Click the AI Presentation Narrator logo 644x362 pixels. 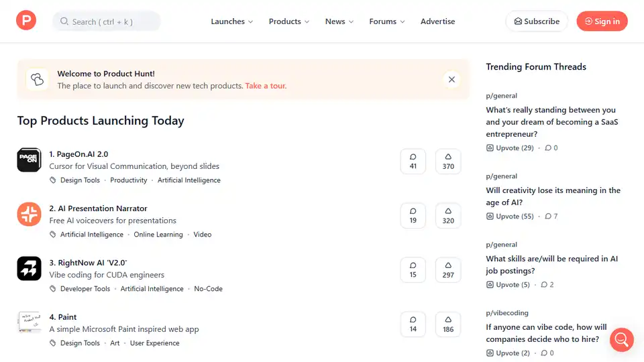pyautogui.click(x=29, y=214)
